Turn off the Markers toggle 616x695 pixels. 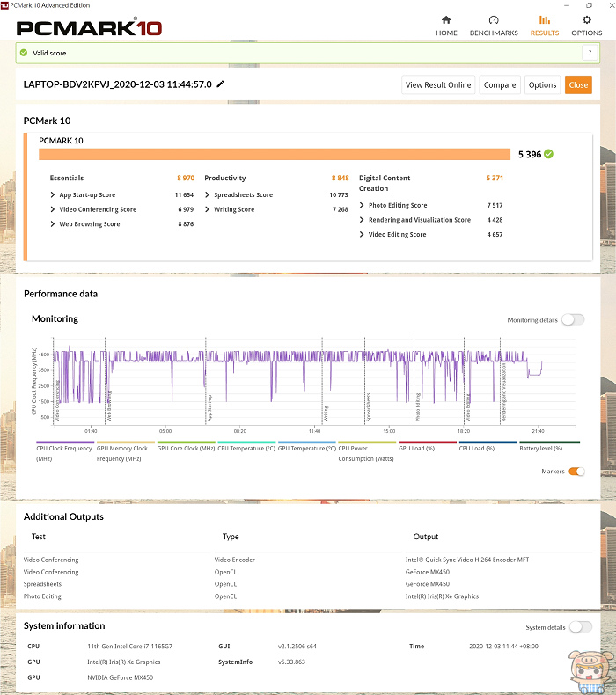pyautogui.click(x=576, y=472)
